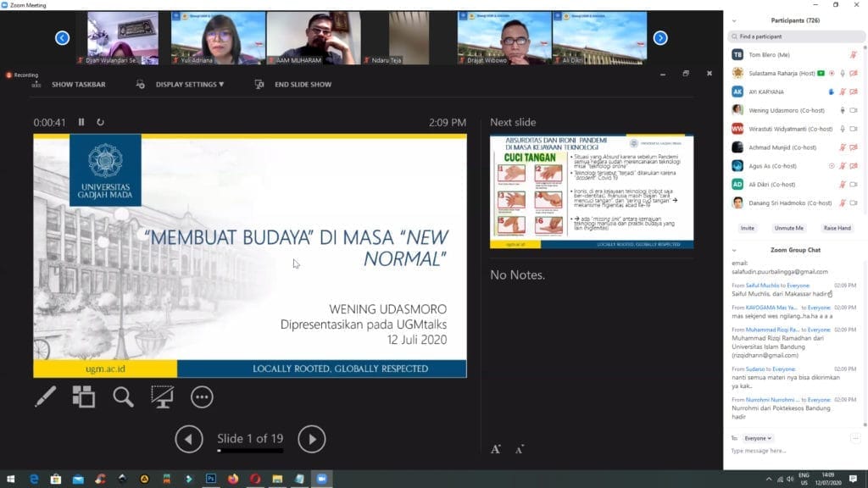
Task: Toggle Tom Blero's muted microphone
Action: pyautogui.click(x=854, y=55)
